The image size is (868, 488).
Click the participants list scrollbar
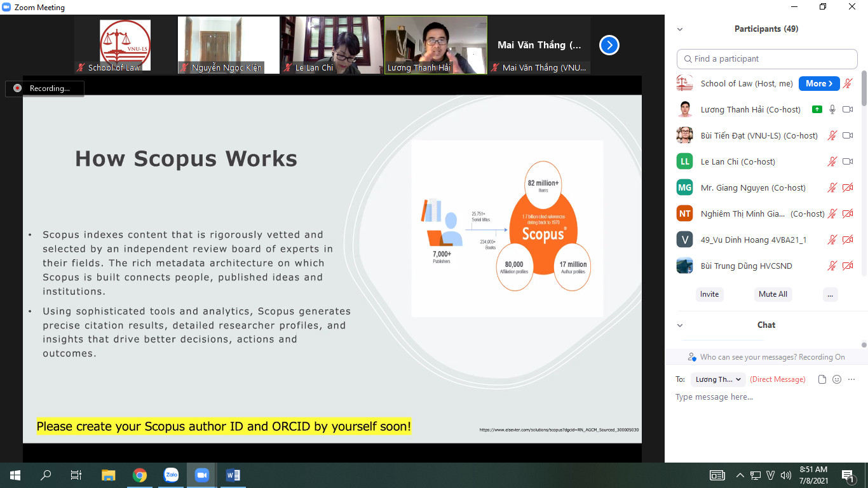(x=864, y=89)
